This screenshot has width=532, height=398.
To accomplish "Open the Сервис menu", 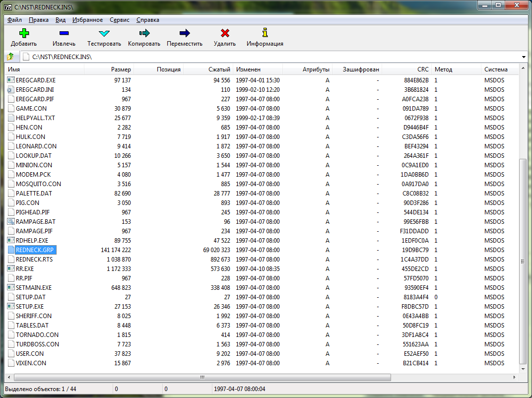I will point(120,20).
